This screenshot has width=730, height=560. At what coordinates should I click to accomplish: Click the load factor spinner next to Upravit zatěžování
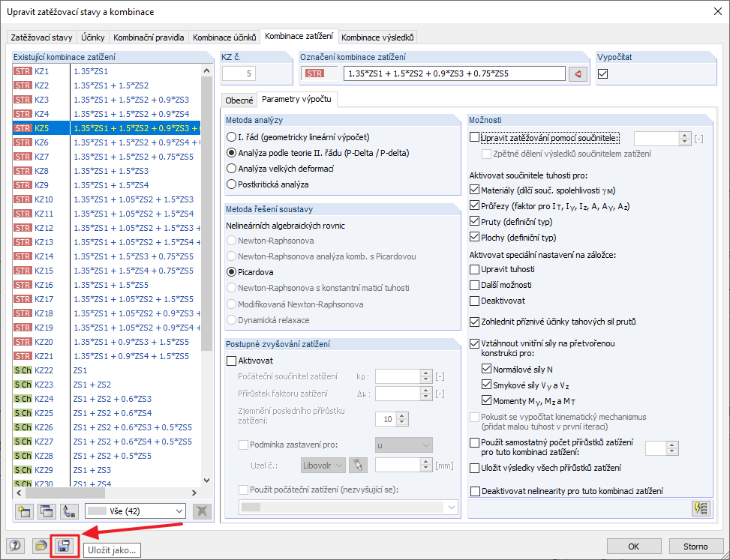coord(684,138)
